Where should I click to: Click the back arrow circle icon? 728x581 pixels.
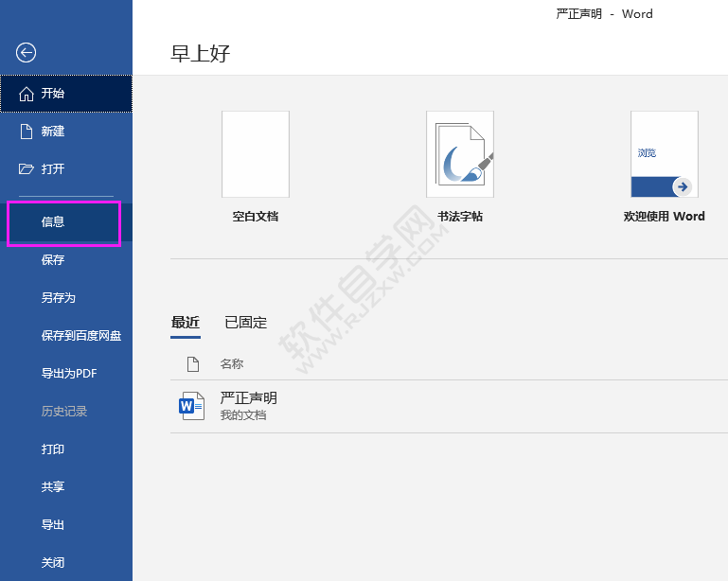tap(26, 52)
